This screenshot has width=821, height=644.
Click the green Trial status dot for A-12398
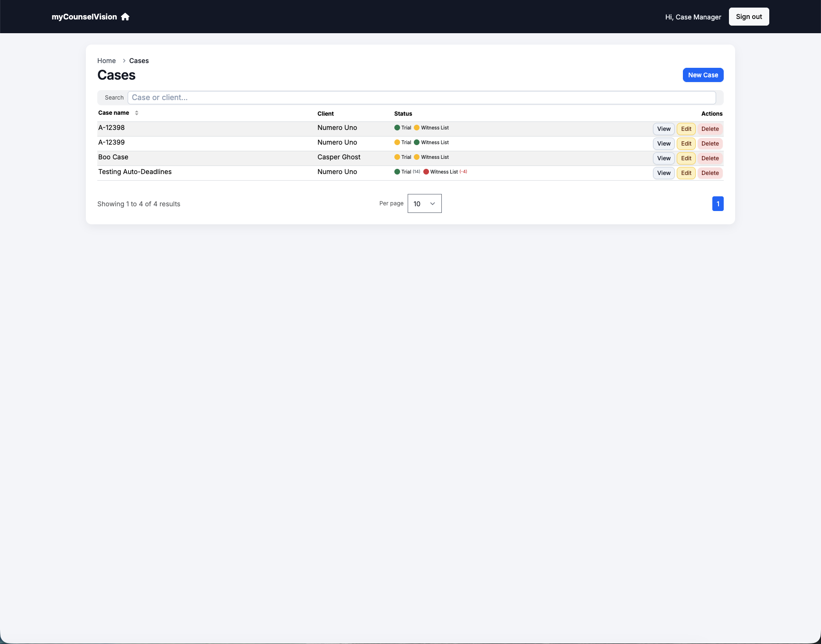coord(397,128)
